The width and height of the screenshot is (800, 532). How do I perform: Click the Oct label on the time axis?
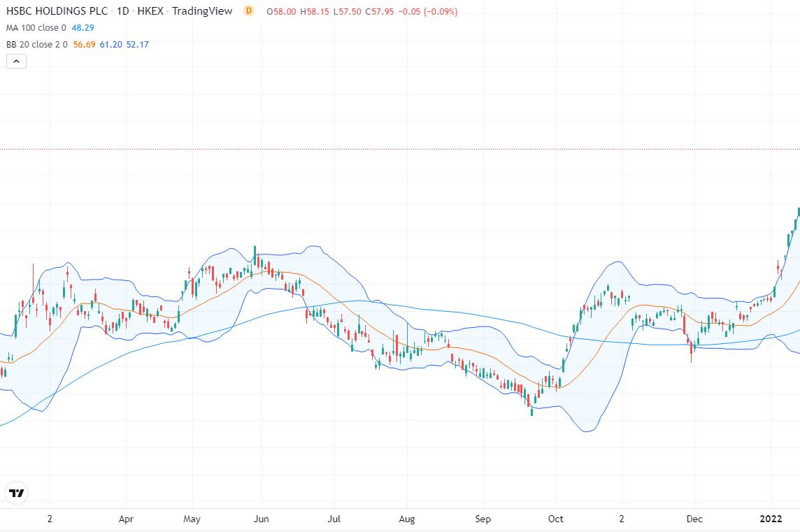coord(556,519)
